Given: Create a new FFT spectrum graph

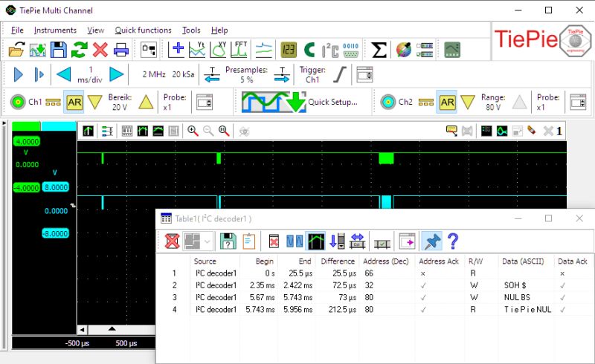Looking at the screenshot, I should [239, 50].
